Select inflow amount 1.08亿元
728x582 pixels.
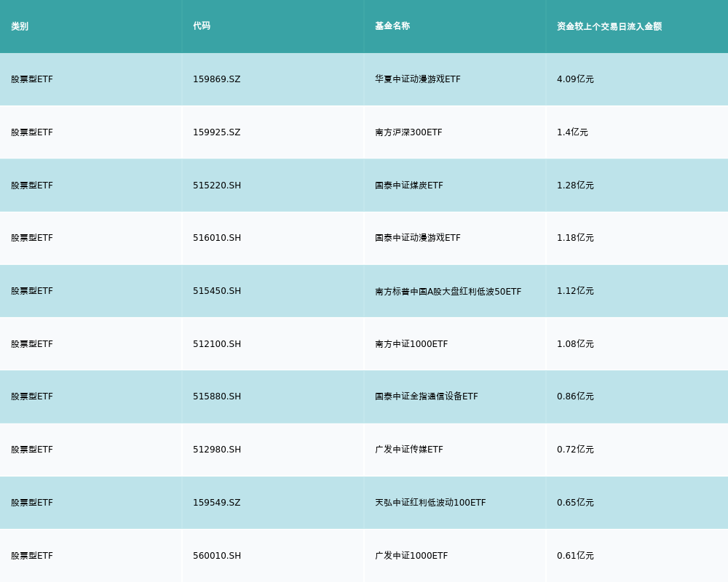click(575, 344)
